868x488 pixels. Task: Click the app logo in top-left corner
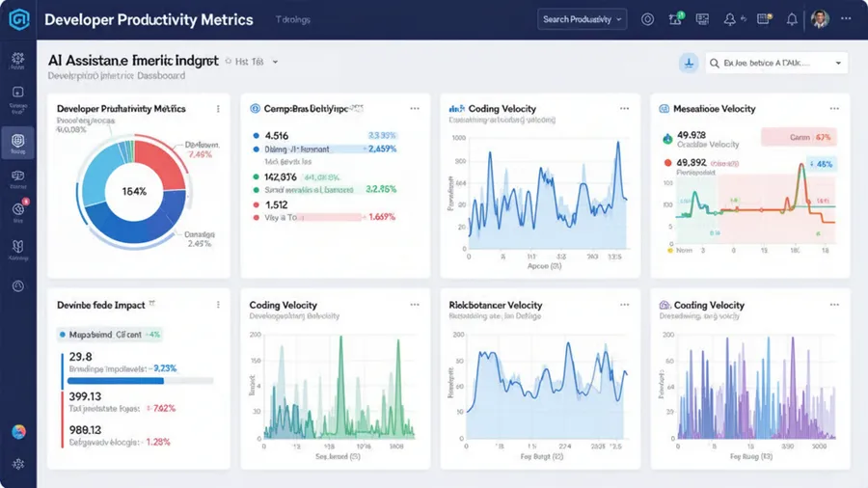19,19
